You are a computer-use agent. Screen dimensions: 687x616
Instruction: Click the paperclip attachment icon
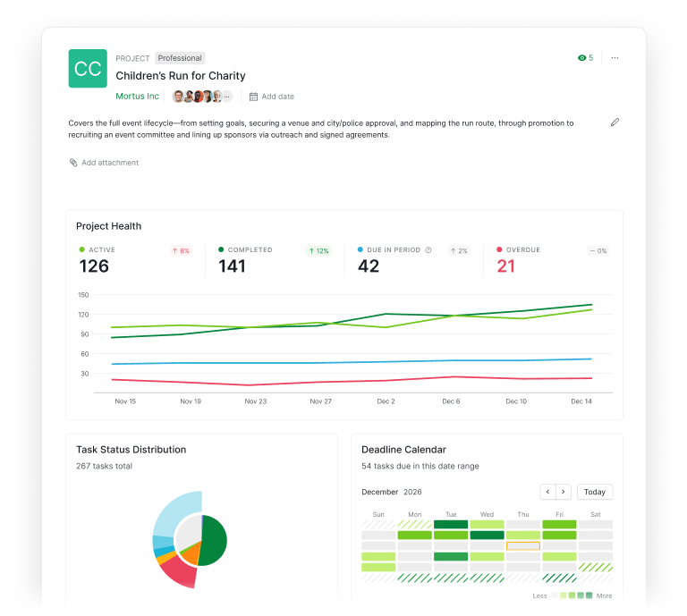point(73,163)
